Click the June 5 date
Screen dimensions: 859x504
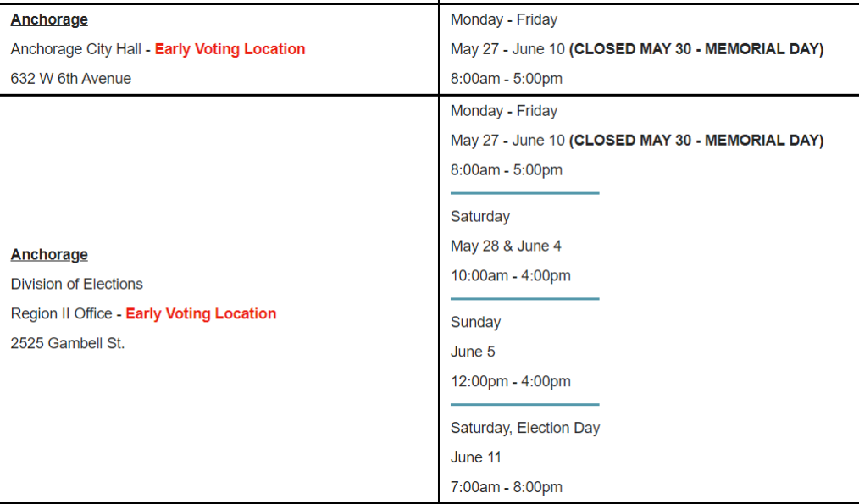pyautogui.click(x=473, y=352)
